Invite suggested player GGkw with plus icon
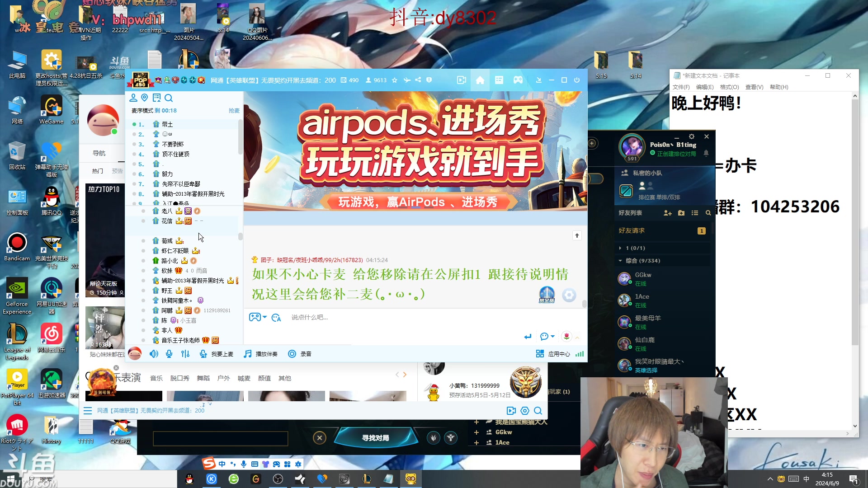 (476, 432)
